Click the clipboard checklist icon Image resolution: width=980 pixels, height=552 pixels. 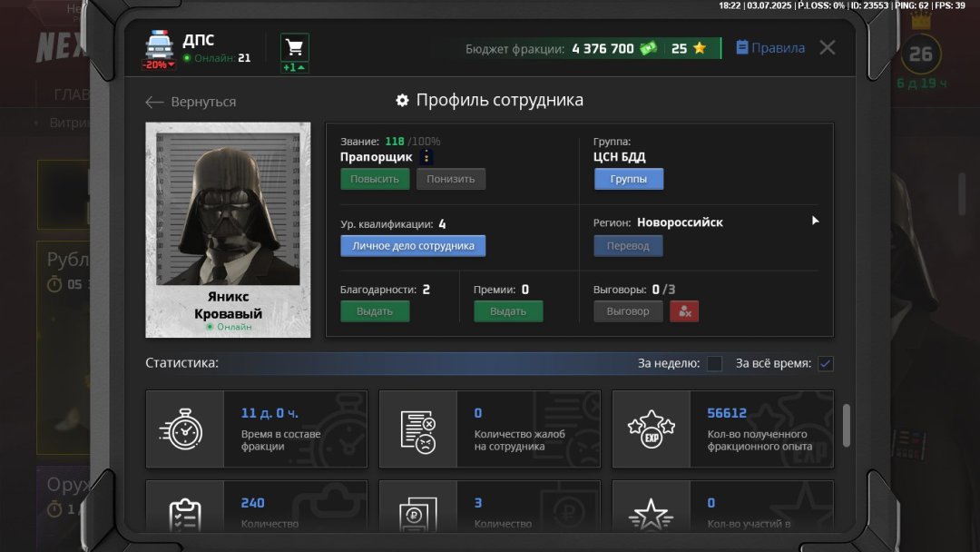point(185,515)
